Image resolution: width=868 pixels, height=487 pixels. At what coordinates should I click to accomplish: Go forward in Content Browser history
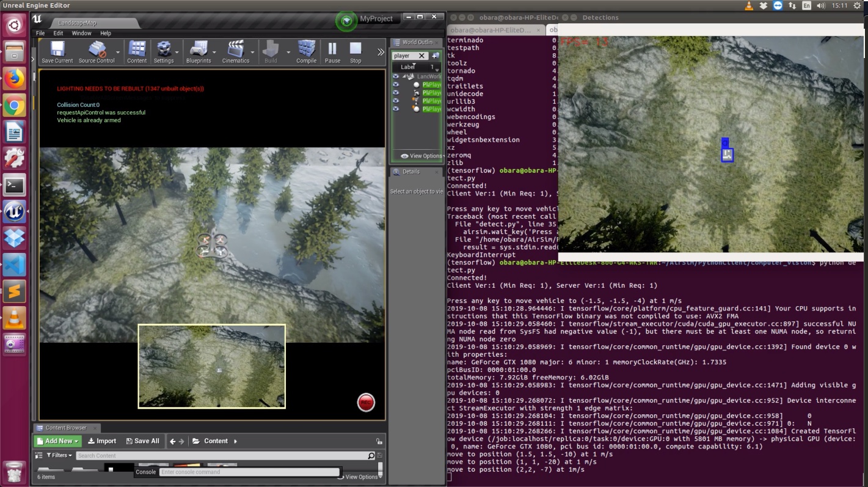point(181,441)
